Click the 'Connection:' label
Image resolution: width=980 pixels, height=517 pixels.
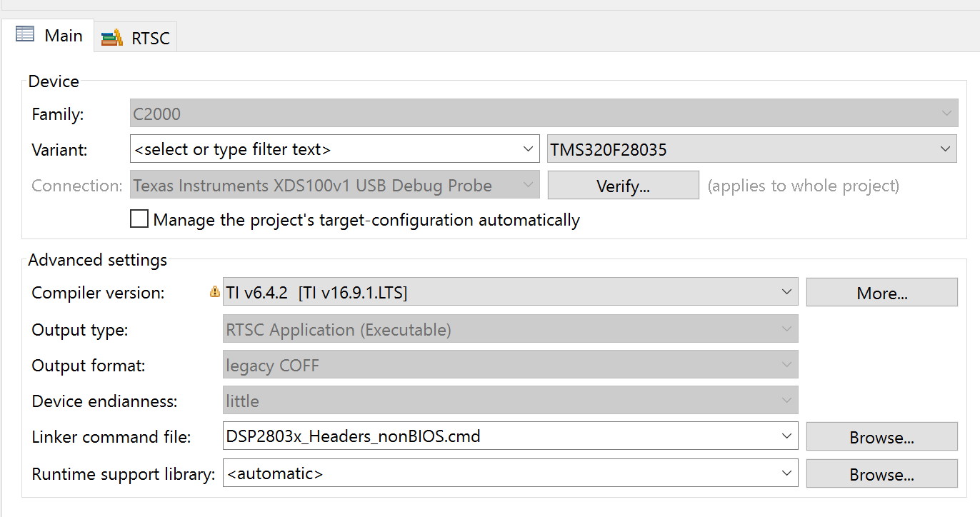click(x=77, y=186)
